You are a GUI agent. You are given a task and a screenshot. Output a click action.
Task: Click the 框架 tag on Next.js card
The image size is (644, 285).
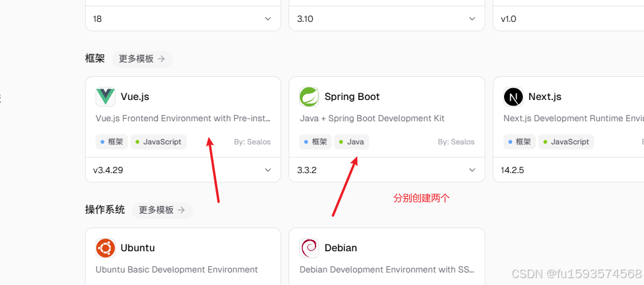click(x=520, y=142)
